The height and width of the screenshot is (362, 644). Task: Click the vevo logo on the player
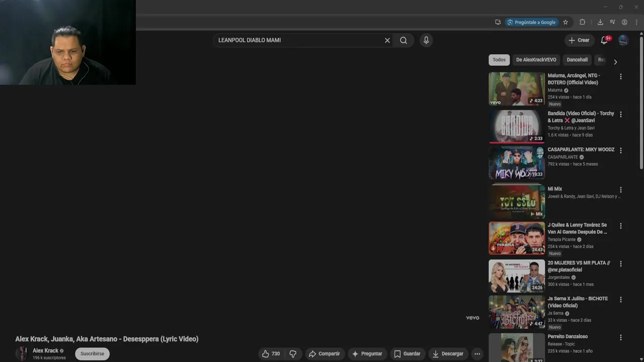(x=472, y=318)
